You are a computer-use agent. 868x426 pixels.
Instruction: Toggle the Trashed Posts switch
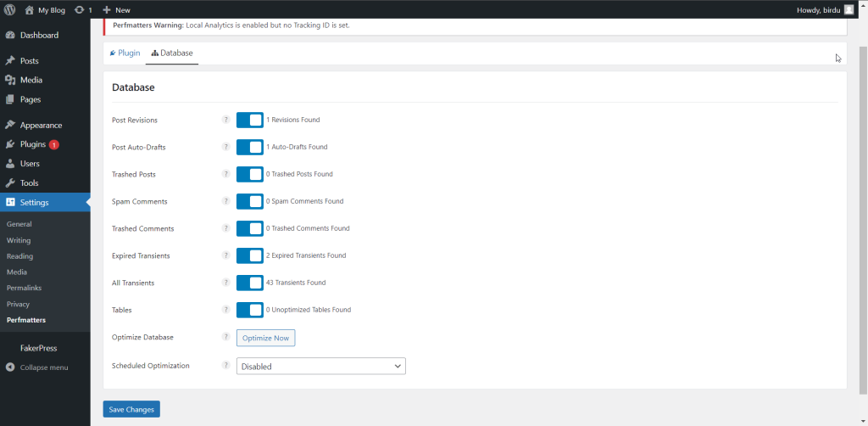tap(250, 174)
